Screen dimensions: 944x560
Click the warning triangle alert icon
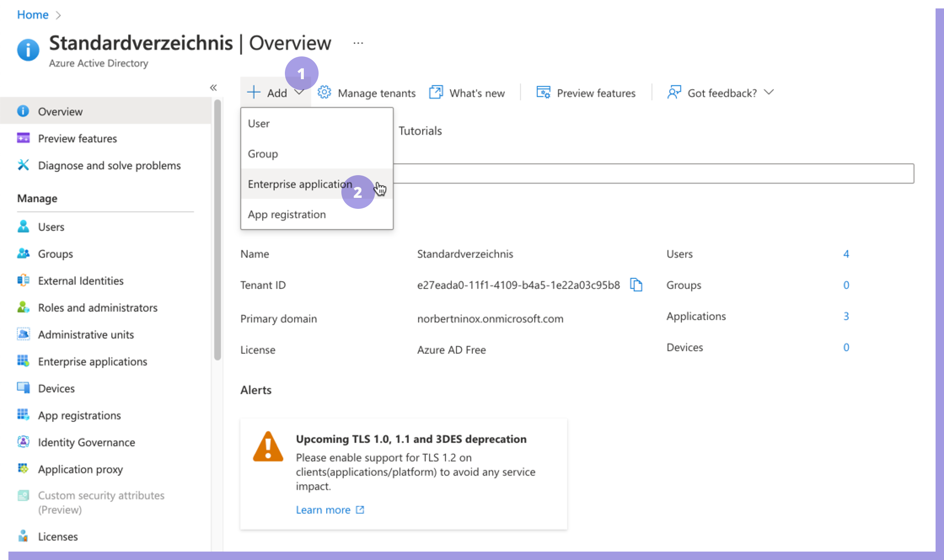click(268, 446)
